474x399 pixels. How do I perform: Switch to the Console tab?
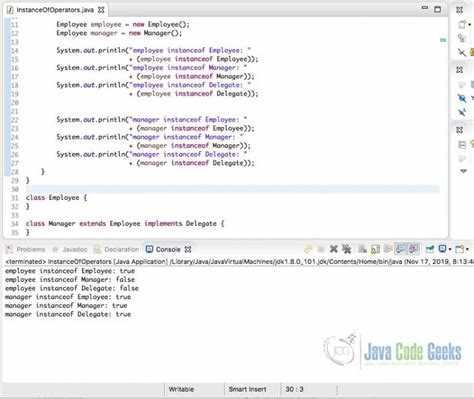point(168,249)
